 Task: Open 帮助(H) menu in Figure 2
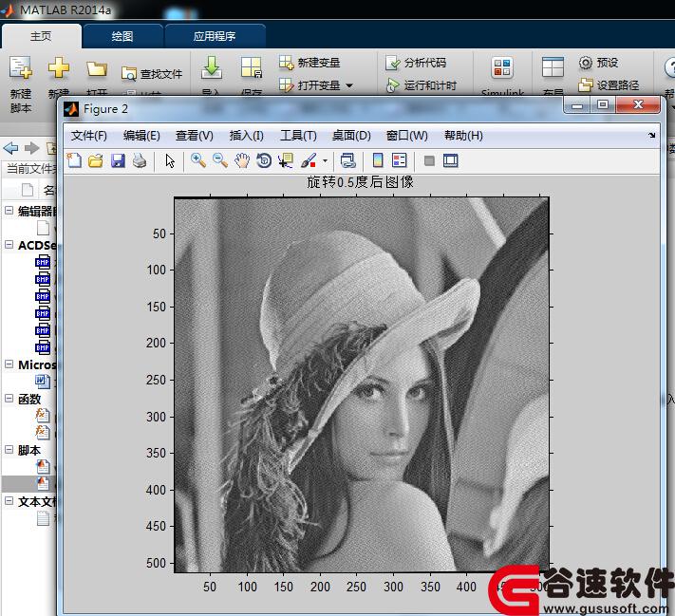(463, 136)
